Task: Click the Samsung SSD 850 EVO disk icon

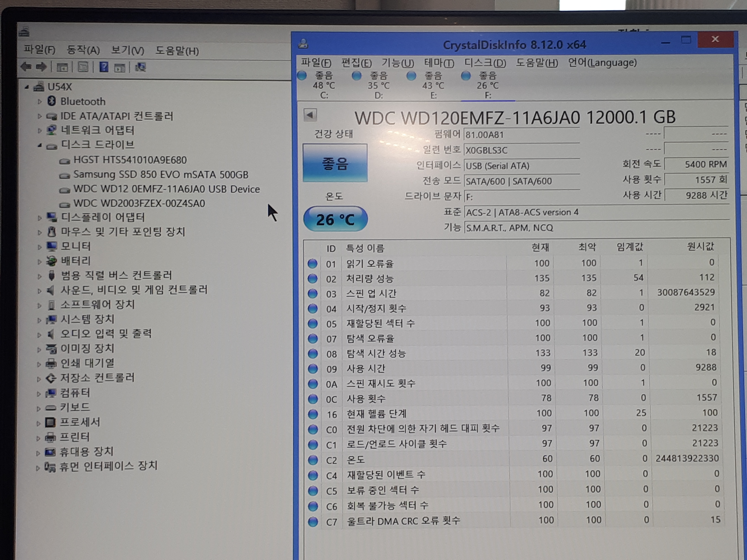Action: [65, 175]
